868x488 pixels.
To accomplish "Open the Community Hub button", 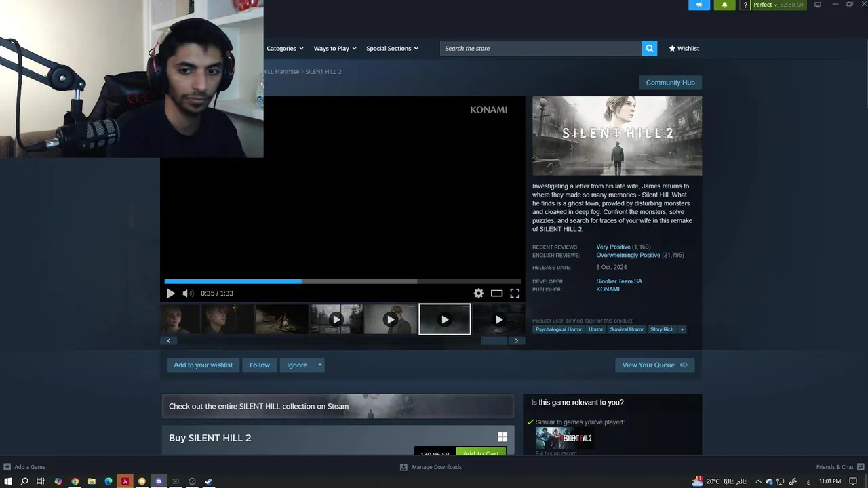I will pos(670,83).
